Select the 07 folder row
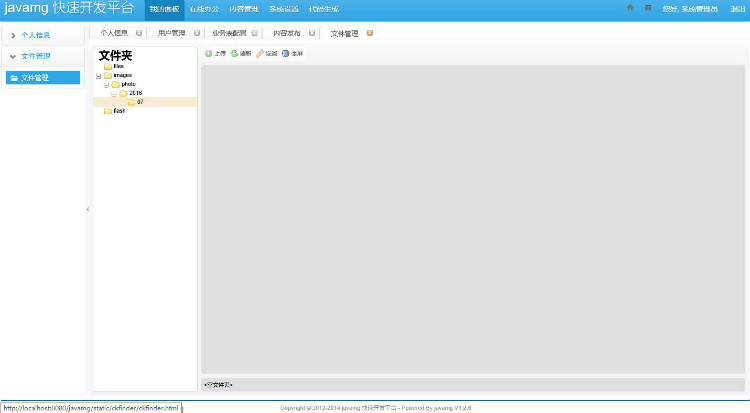This screenshot has height=413, width=750. pos(145,102)
